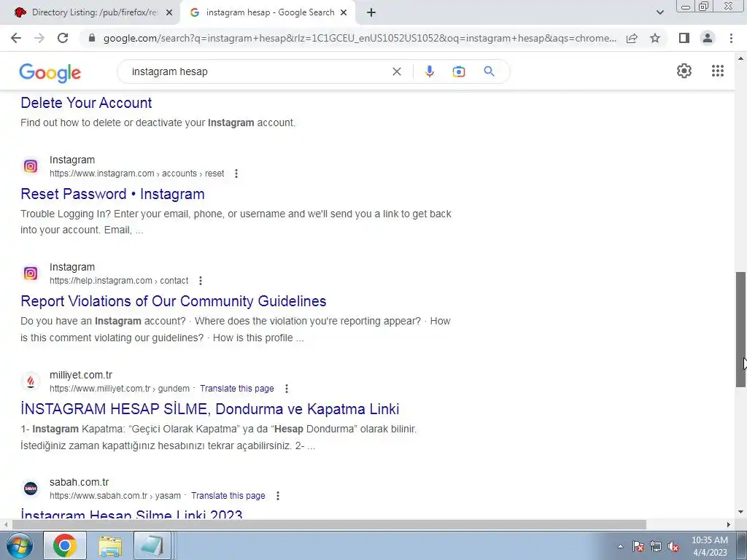
Task: Click Instagram favicon of reset result
Action: coord(31,166)
